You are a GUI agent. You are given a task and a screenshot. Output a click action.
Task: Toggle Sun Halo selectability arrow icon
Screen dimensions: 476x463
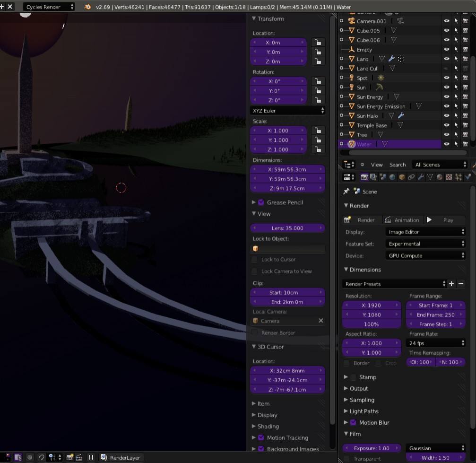click(x=456, y=116)
